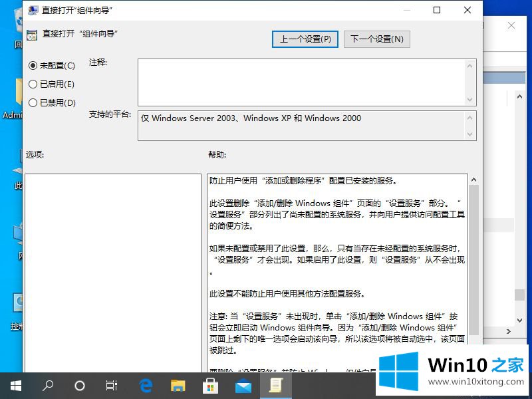532x399 pixels.
Task: Open Task View on taskbar
Action: [x=111, y=386]
